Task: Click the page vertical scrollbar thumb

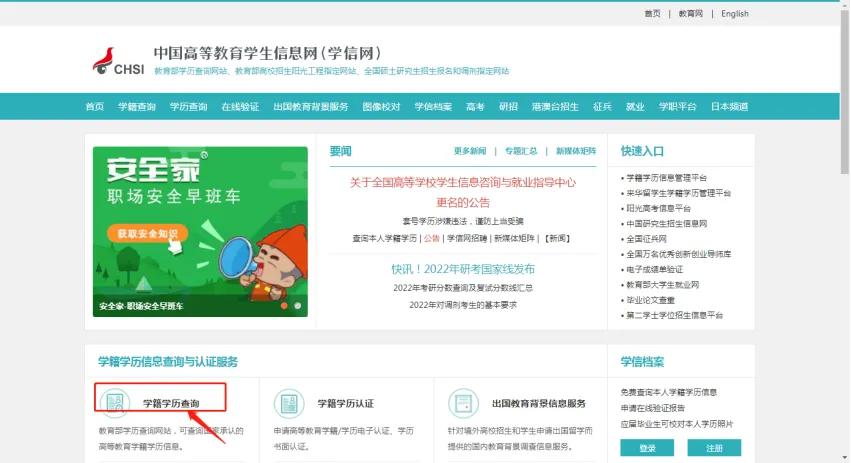Action: (844, 92)
